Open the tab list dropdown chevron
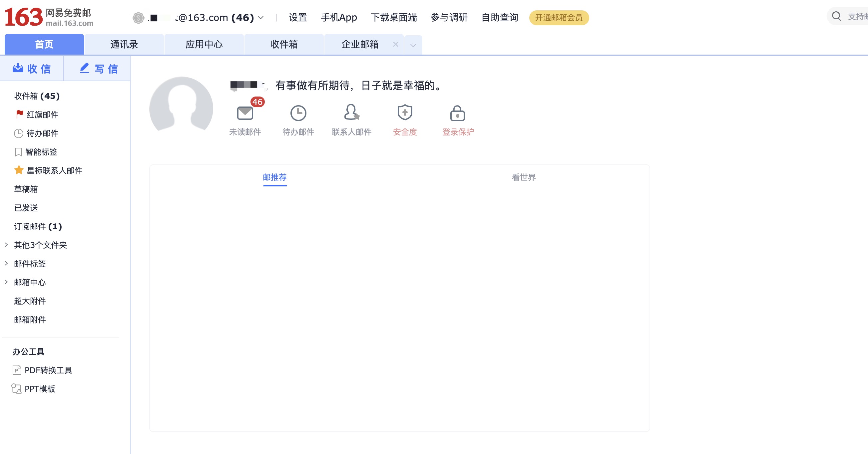 point(413,45)
